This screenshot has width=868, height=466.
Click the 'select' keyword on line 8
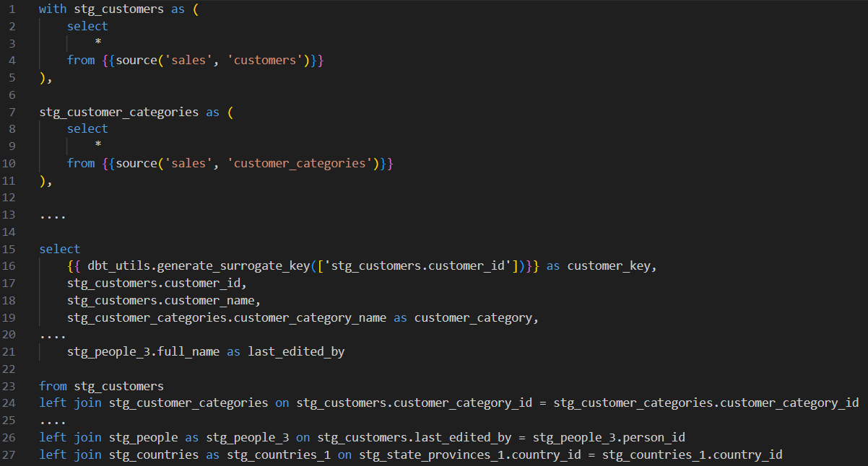87,128
